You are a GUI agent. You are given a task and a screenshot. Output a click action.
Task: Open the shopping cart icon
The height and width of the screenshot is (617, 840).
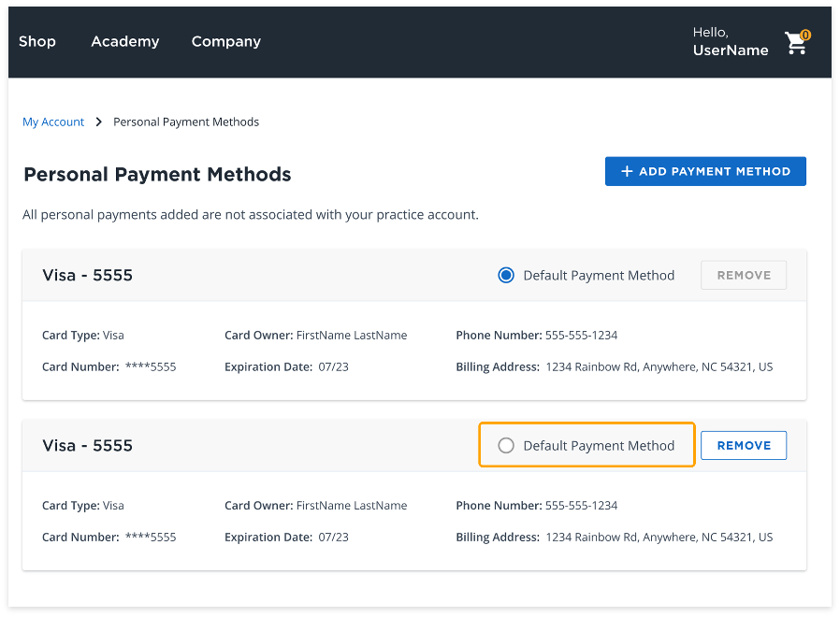point(795,44)
